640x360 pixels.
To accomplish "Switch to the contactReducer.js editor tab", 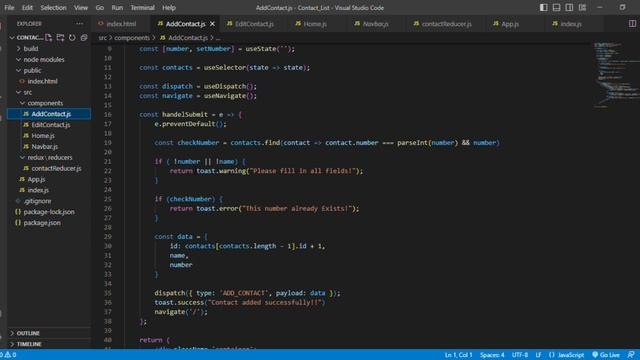I will coord(446,24).
